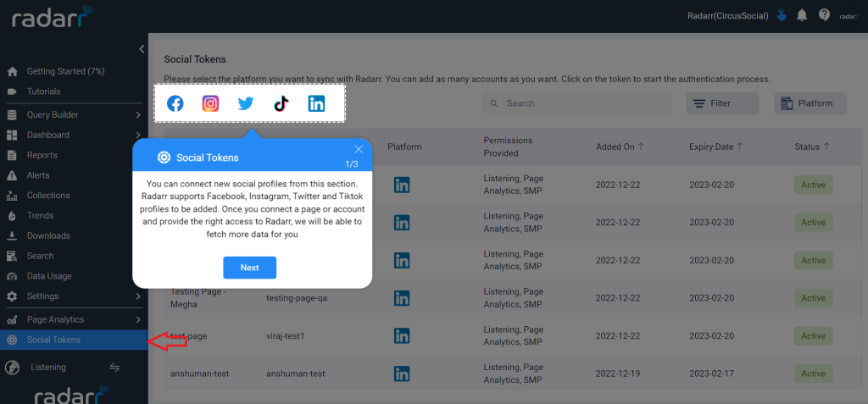Open the Platform filter button
868x404 pixels.
tap(810, 103)
